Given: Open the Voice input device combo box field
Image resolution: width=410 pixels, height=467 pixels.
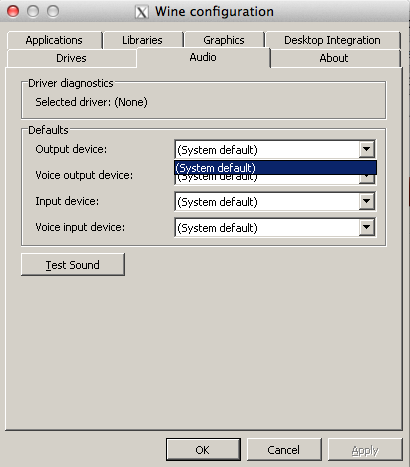Looking at the screenshot, I should (x=275, y=227).
